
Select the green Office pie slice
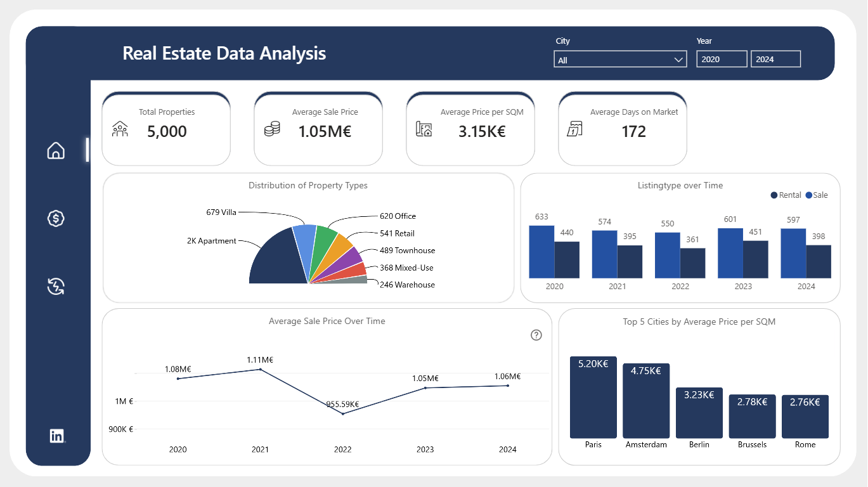click(323, 244)
